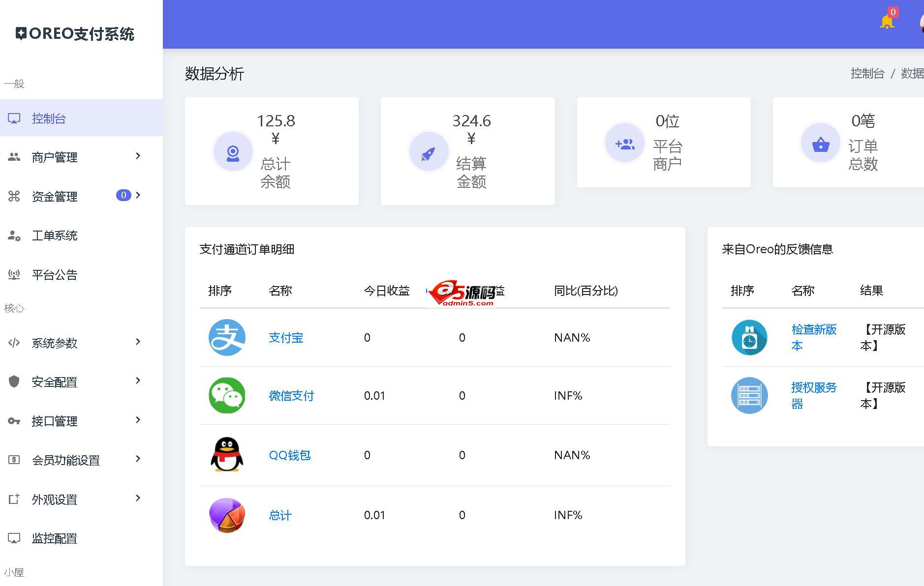Click the 系统参数 code-bracket icon
Image resolution: width=924 pixels, height=586 pixels.
pos(14,343)
